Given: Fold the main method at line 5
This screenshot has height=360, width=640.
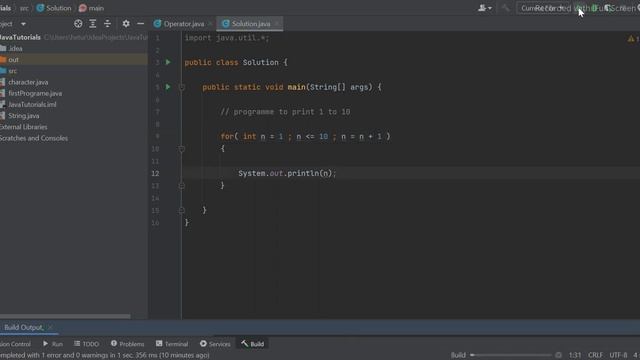Looking at the screenshot, I should tap(182, 87).
